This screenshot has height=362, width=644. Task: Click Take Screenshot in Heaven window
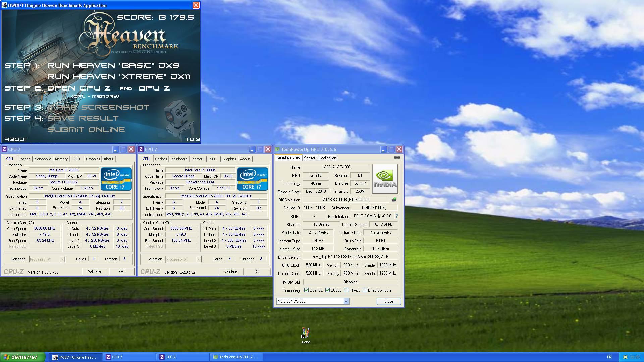click(x=98, y=107)
